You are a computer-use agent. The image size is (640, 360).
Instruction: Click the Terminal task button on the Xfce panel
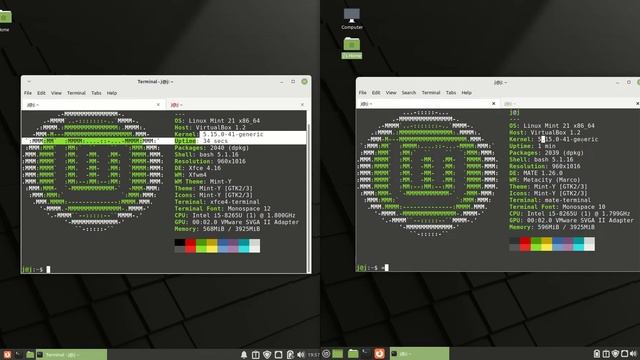pos(72,355)
